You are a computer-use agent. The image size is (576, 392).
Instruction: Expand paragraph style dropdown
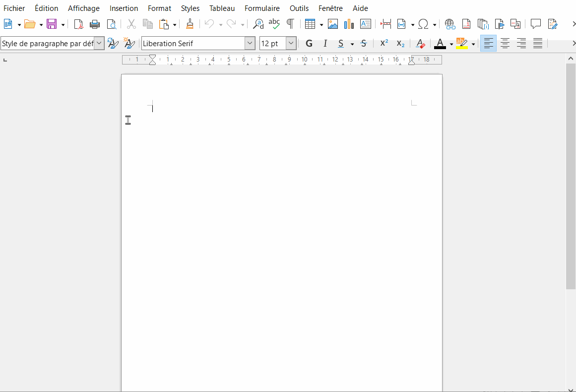pyautogui.click(x=99, y=43)
